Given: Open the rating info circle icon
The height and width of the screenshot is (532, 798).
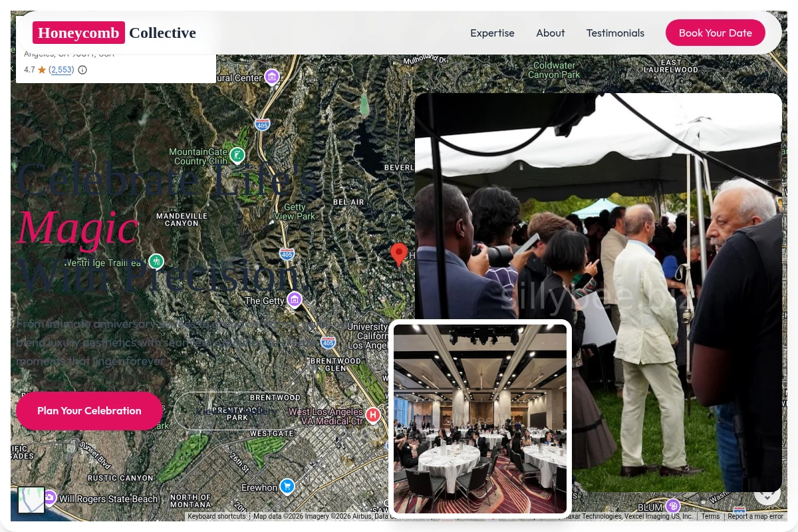Looking at the screenshot, I should click(x=82, y=70).
